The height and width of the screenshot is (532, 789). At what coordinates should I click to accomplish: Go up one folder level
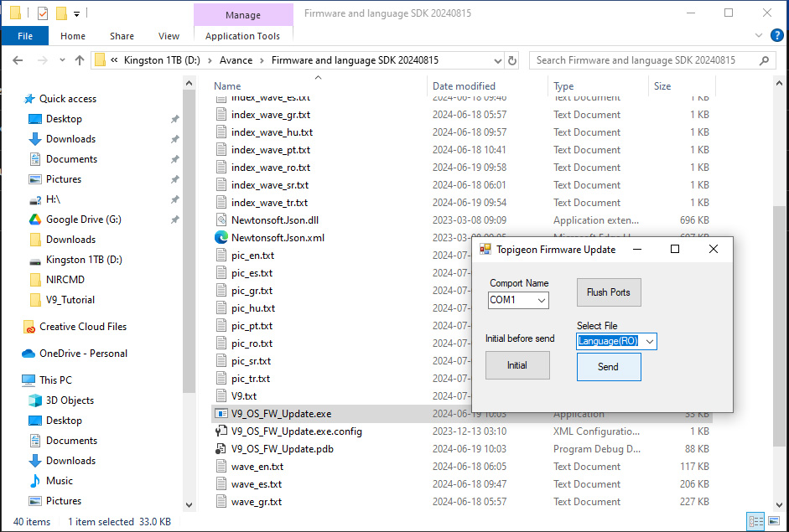(80, 60)
